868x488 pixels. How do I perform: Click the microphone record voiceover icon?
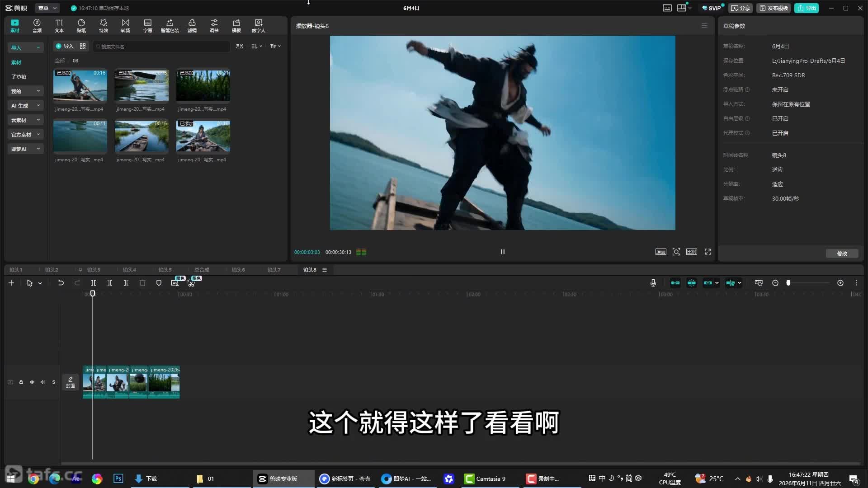653,283
